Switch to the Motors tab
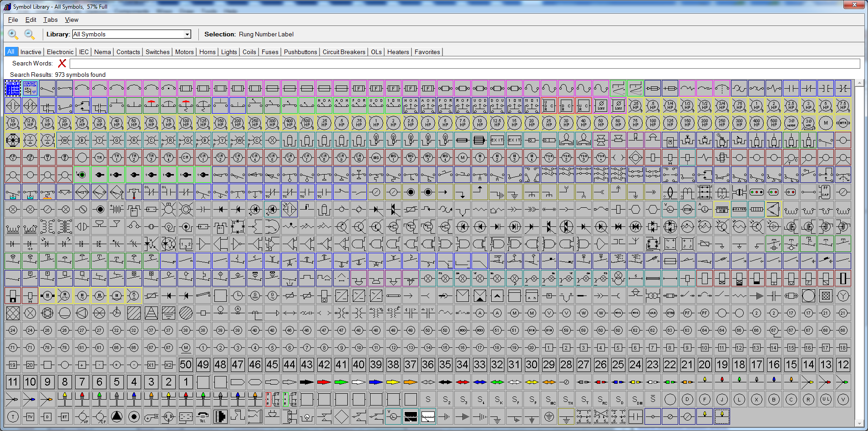868x431 pixels. (184, 52)
